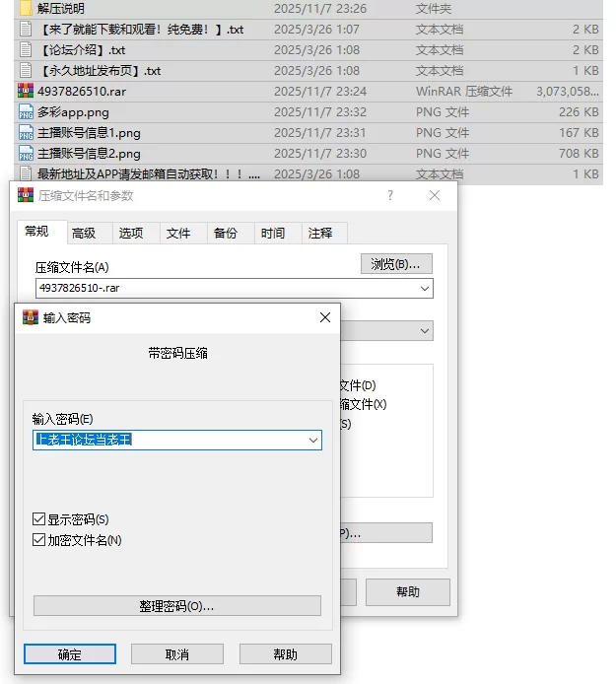Select file name 4937826510.rar
Image resolution: width=616 pixels, height=684 pixels.
coord(82,92)
